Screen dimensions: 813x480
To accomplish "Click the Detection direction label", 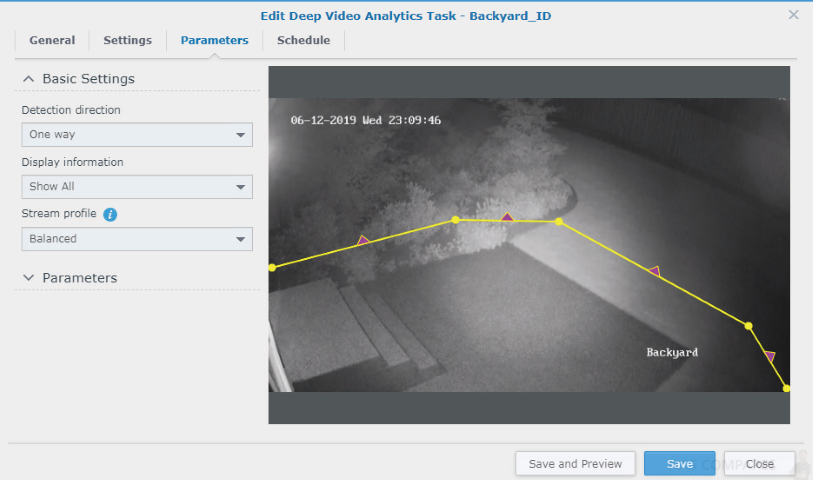I will [71, 110].
